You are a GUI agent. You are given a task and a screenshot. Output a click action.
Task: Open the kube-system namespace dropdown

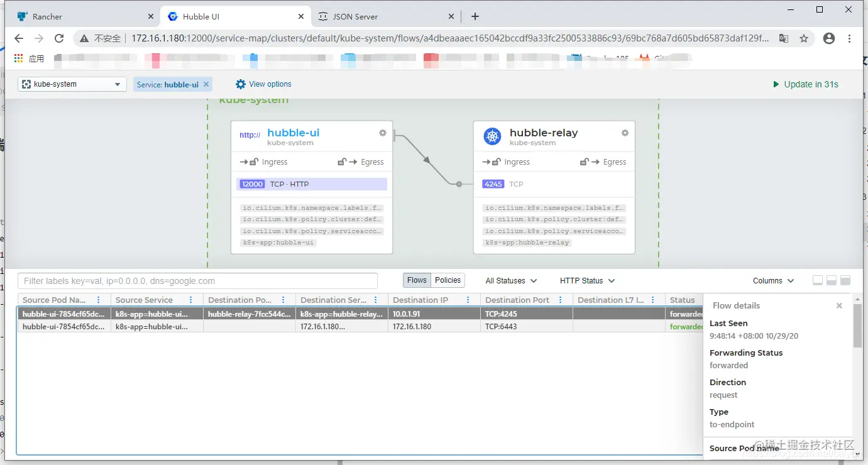(72, 84)
